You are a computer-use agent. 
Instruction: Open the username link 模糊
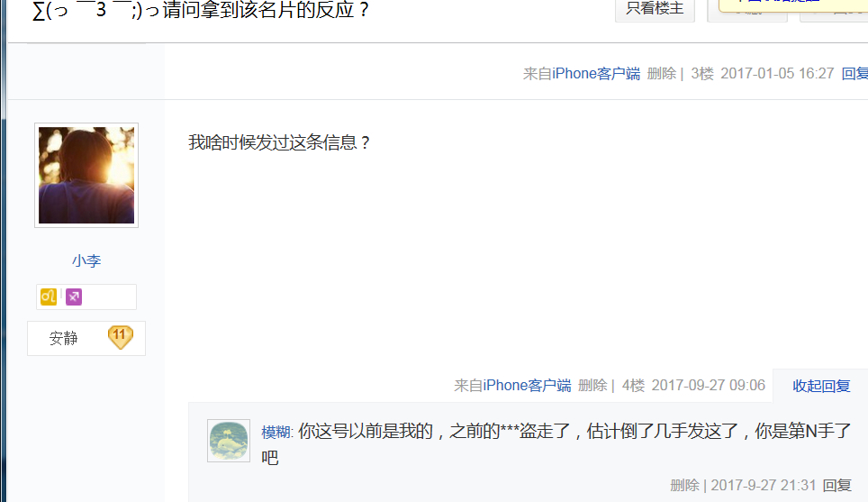(x=276, y=433)
